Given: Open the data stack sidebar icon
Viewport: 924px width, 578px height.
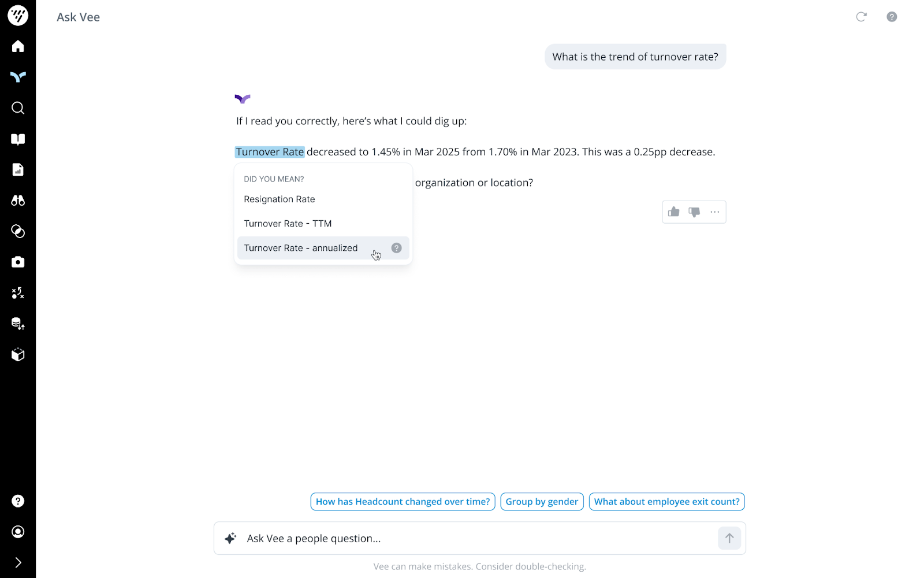Looking at the screenshot, I should (18, 324).
